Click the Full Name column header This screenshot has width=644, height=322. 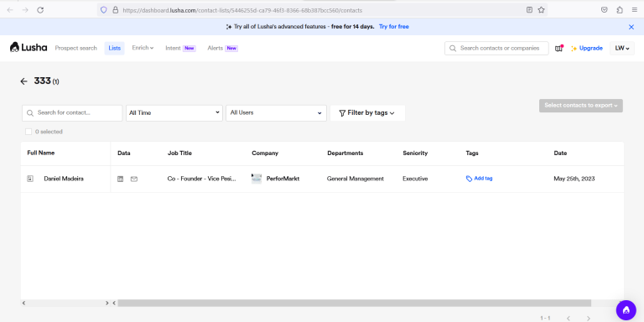[40, 153]
